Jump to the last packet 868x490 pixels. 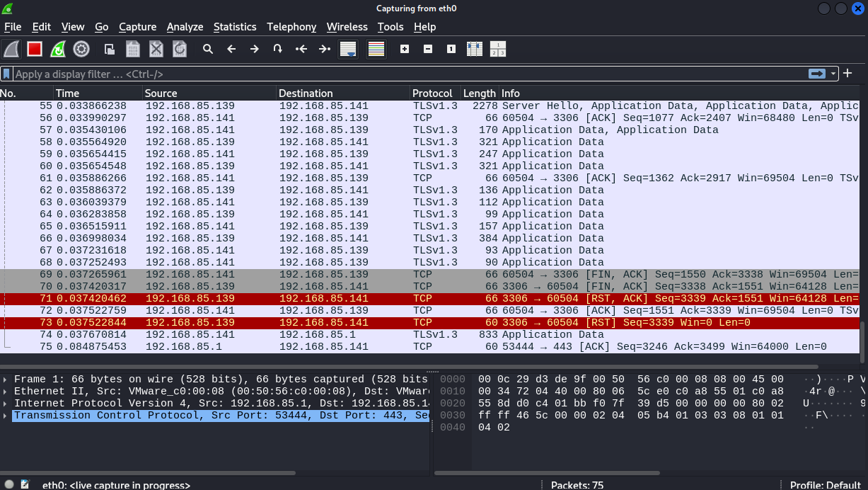(325, 49)
